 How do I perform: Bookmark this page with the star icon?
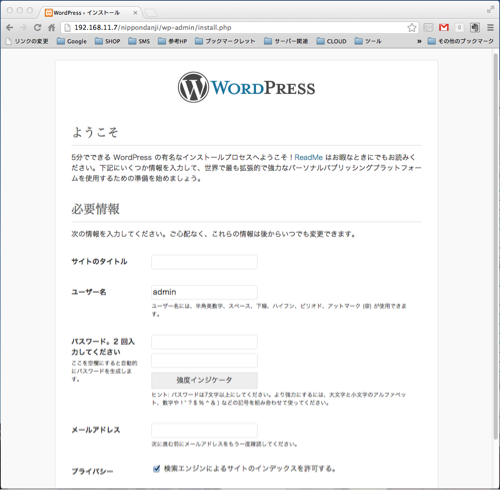(x=412, y=28)
